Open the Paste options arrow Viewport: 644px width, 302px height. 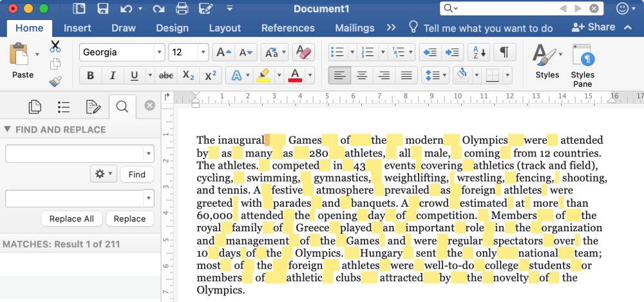point(37,54)
